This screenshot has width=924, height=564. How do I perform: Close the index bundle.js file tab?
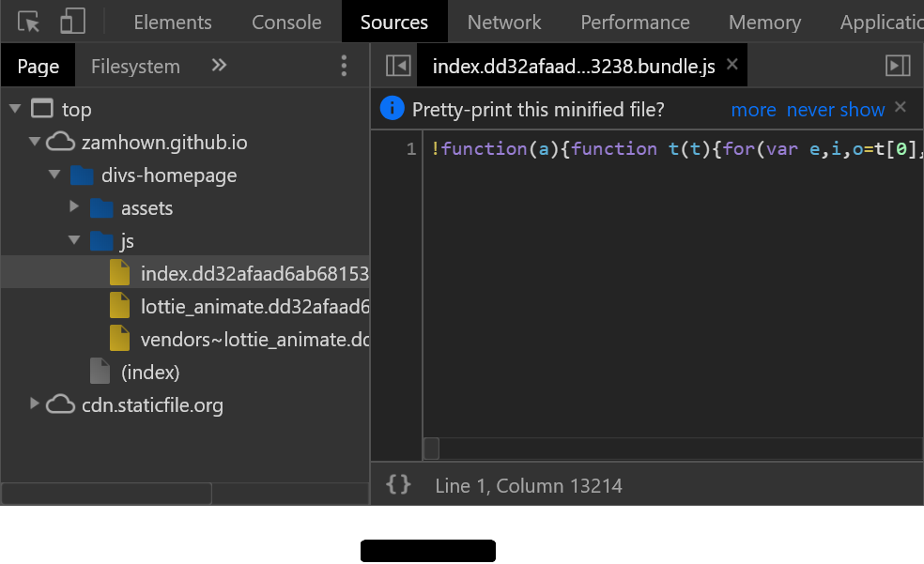coord(732,65)
